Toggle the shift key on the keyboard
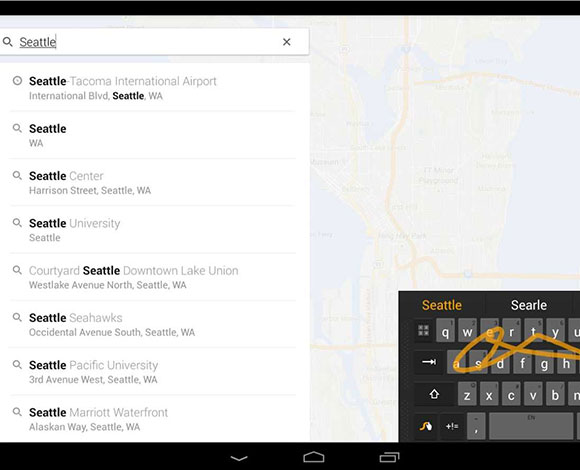The image size is (580, 470). (434, 394)
